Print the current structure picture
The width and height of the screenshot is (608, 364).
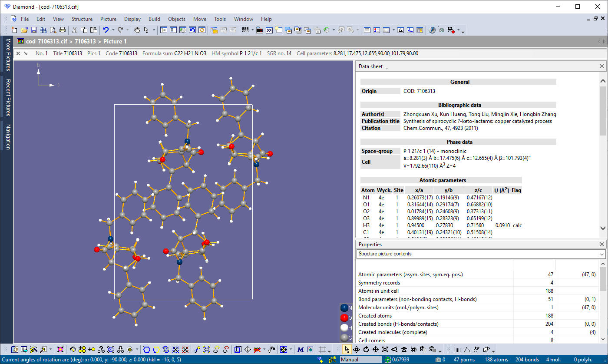(62, 30)
